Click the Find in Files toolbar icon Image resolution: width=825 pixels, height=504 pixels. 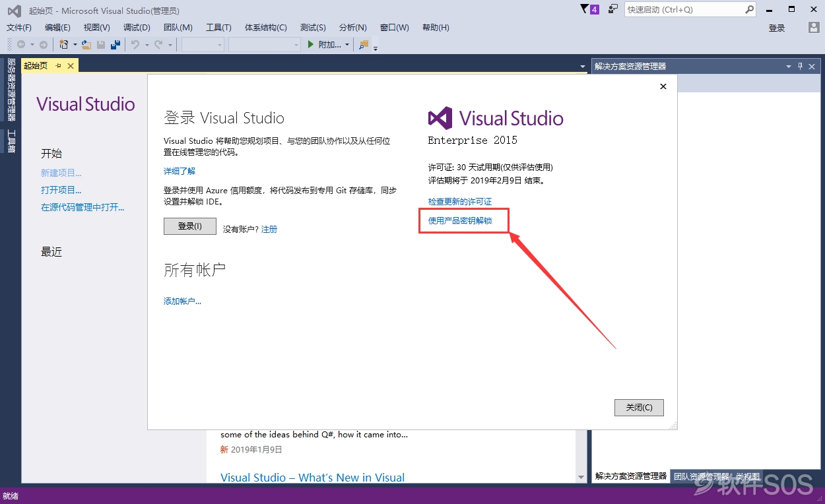(364, 44)
